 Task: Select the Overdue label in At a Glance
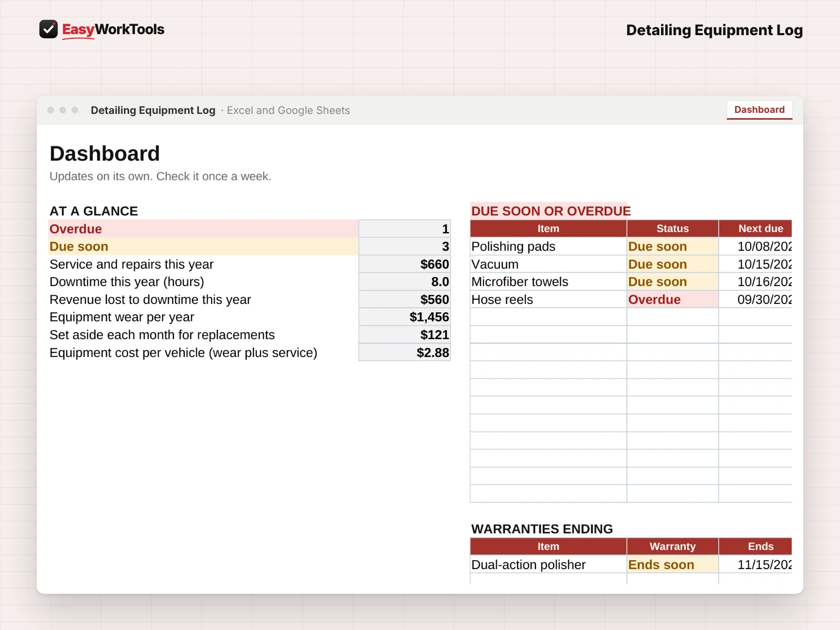(x=204, y=229)
